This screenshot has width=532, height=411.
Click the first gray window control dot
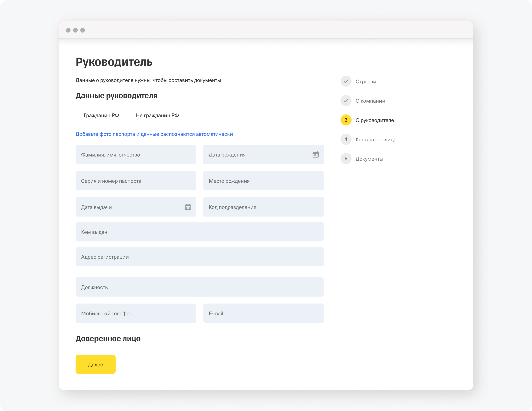point(68,30)
